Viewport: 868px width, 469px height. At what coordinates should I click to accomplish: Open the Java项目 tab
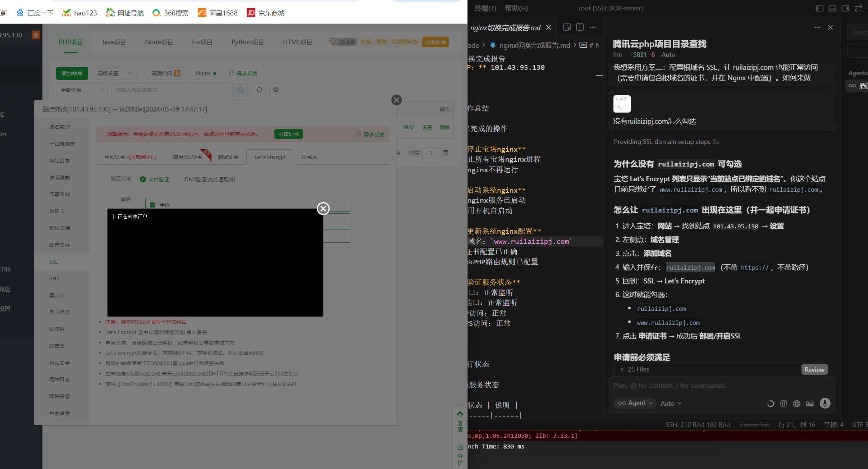click(x=114, y=42)
